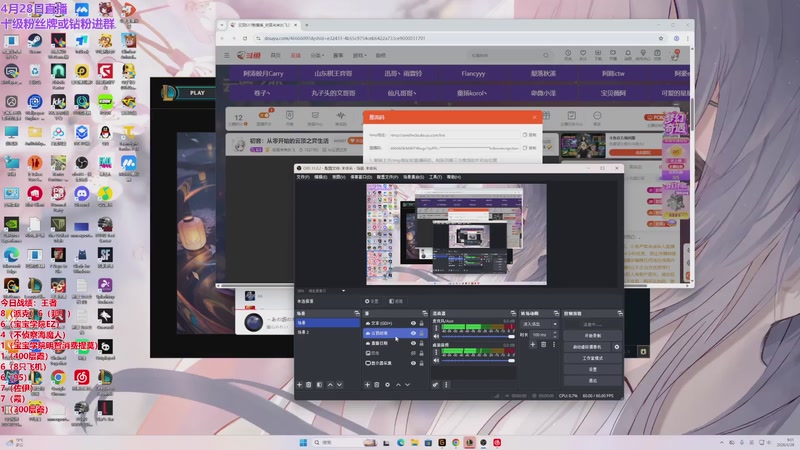Open transition properties three-dot menu
Image resolution: width=800 pixels, height=450 pixels.
pos(554,345)
